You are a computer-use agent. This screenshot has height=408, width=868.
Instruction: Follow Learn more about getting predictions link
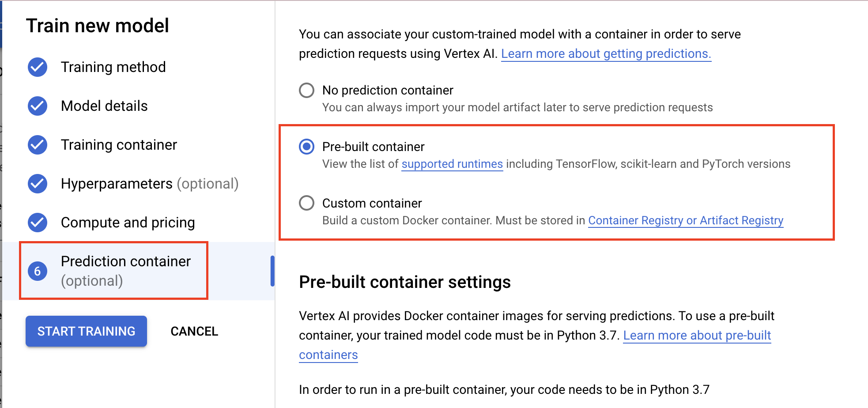click(606, 54)
